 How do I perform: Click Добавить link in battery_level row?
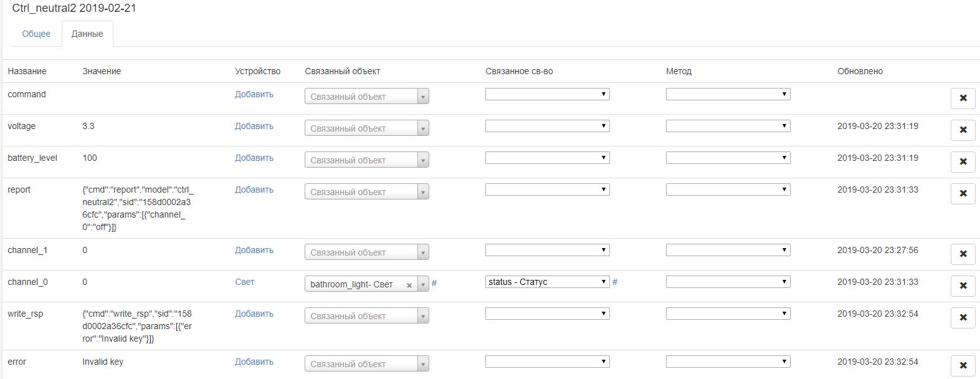(254, 158)
